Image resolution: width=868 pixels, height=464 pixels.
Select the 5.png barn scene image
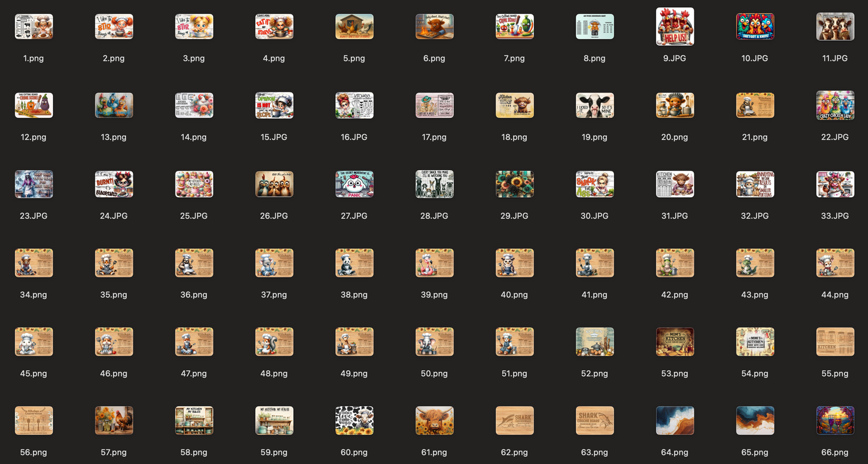point(354,26)
